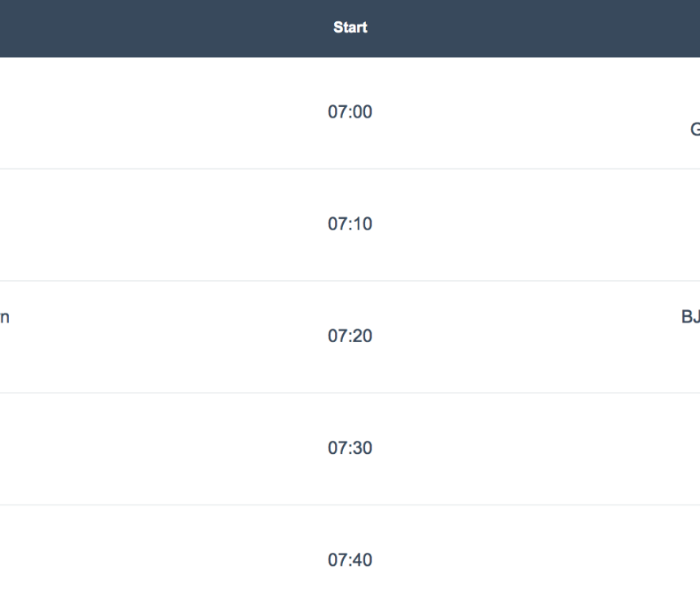The image size is (700, 614).
Task: Click divider line between 07:00 and 07:10 rows
Action: pyautogui.click(x=350, y=169)
